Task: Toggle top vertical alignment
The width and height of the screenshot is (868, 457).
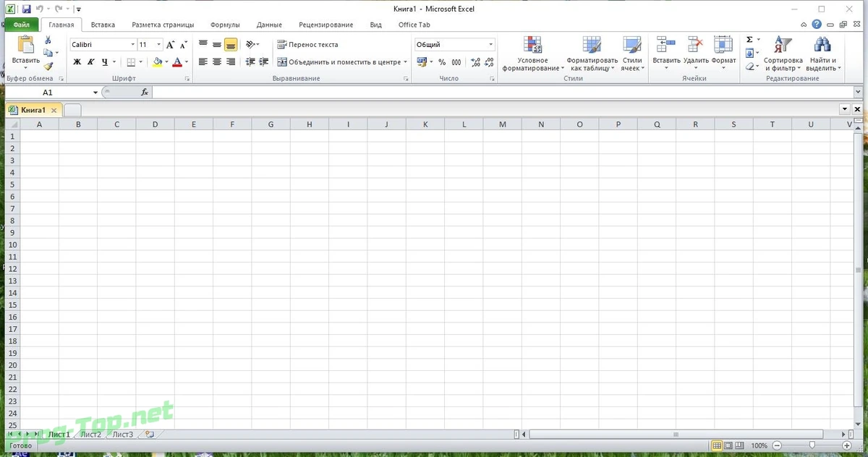Action: pos(203,45)
